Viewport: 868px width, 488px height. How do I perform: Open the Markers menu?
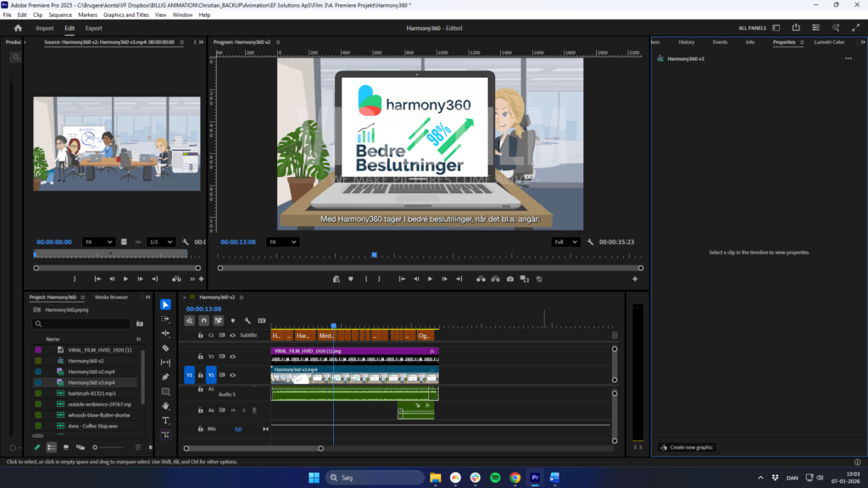click(x=87, y=15)
